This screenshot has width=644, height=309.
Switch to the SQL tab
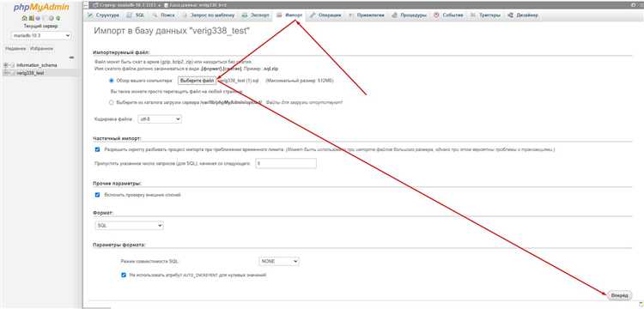pos(137,15)
